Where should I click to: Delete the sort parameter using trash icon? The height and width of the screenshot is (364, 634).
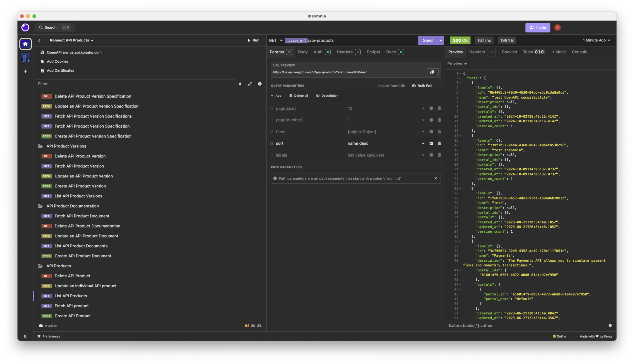click(x=439, y=143)
